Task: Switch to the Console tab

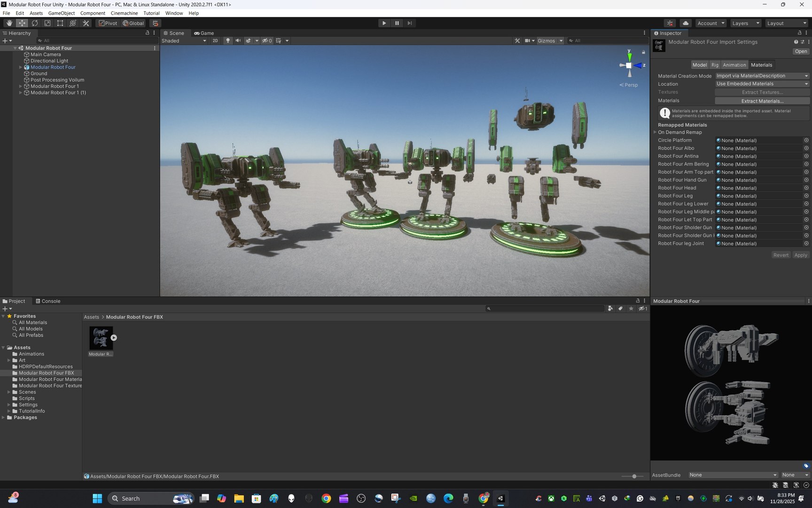Action: pyautogui.click(x=48, y=301)
